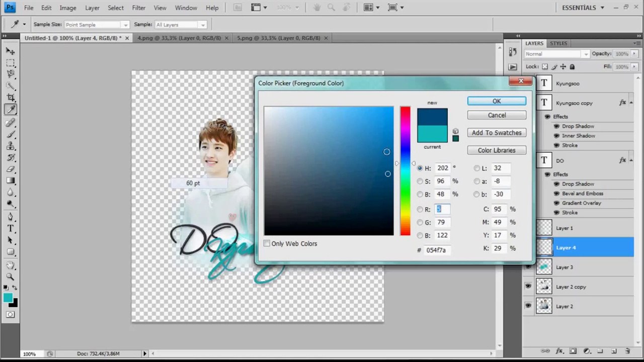Toggle visibility of Layer 2
Screen dimensions: 644x362
click(x=528, y=306)
